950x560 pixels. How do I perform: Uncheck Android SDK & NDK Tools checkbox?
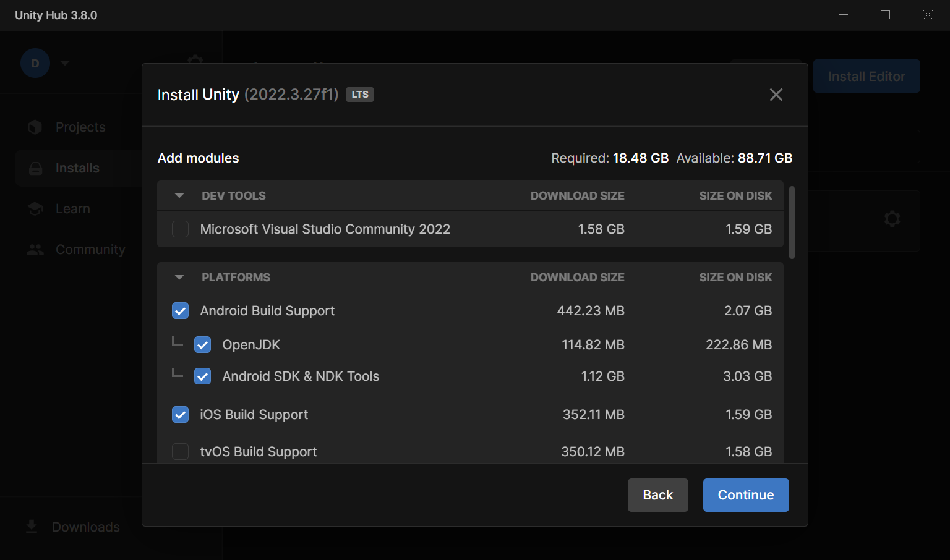click(202, 376)
